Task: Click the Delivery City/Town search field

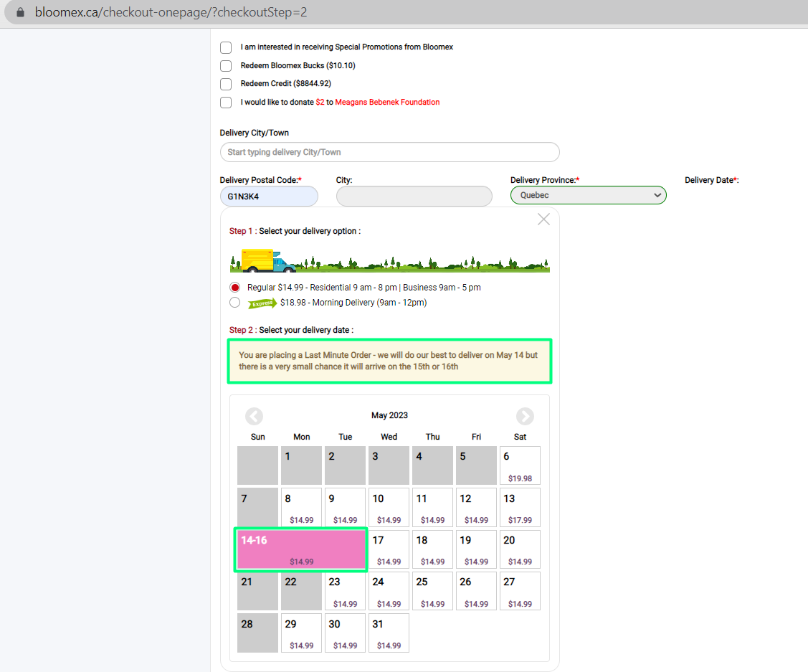Action: pyautogui.click(x=389, y=152)
